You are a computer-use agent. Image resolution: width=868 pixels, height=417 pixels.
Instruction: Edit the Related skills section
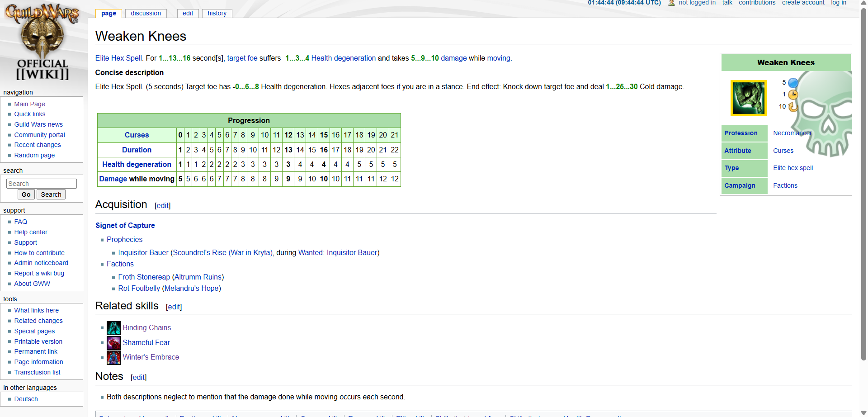click(174, 307)
